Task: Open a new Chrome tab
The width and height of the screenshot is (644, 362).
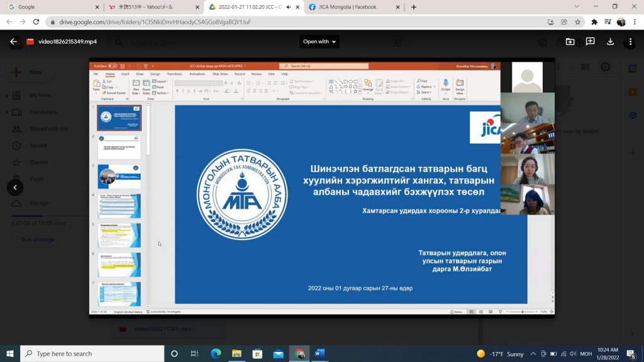Action: 413,7
